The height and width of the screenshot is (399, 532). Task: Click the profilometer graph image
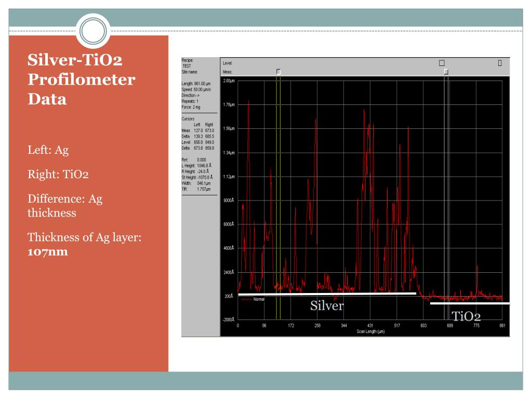pos(345,197)
